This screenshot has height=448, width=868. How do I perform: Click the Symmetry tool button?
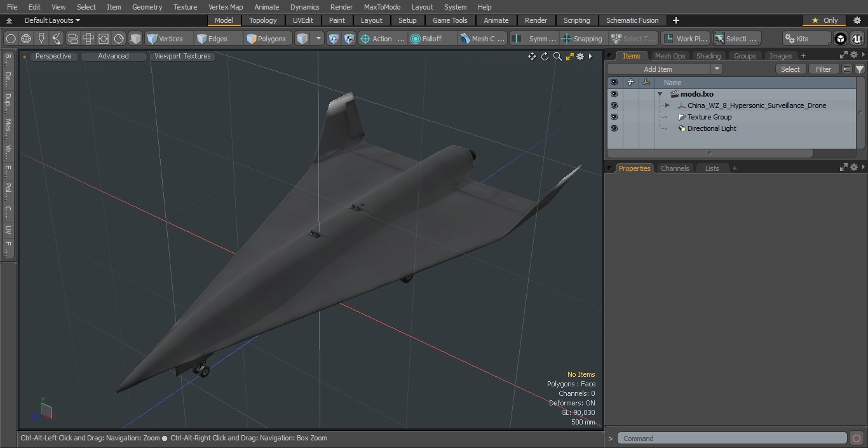[534, 39]
